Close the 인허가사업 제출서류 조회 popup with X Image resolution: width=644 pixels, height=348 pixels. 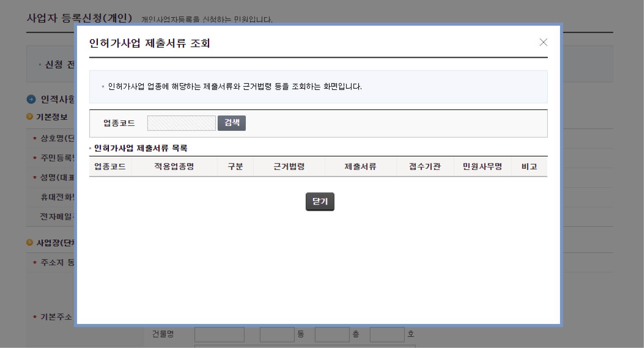click(543, 42)
